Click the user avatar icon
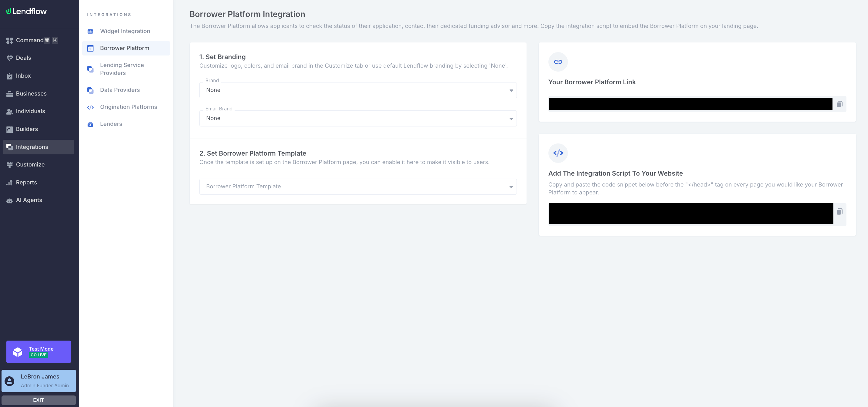The image size is (868, 407). (9, 381)
